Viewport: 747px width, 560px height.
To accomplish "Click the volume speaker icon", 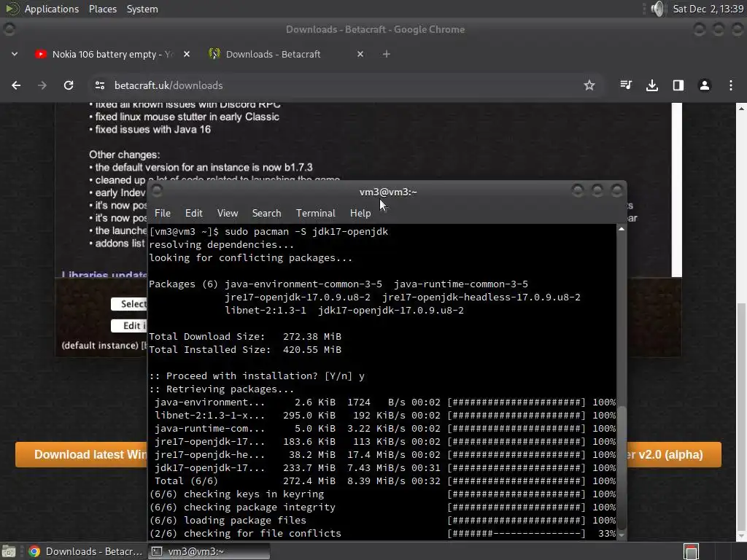I will 657,9.
